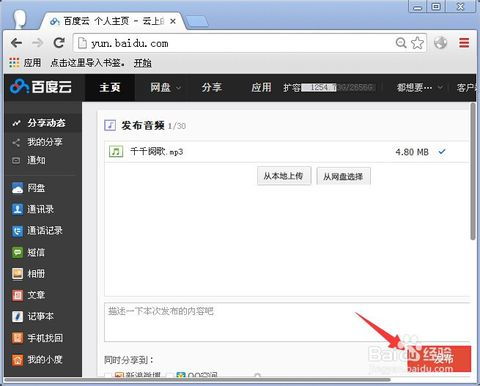
Task: Open 手机找回 find phone icon
Action: click(17, 338)
